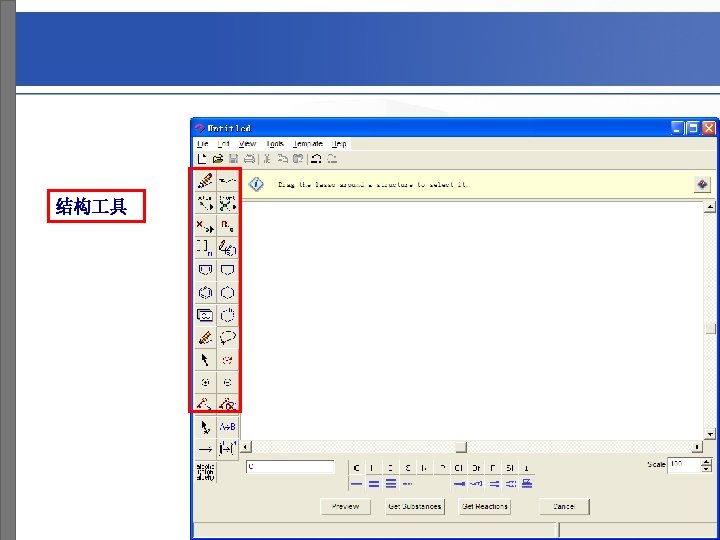Select the repeating group brackets tool
This screenshot has width=720, height=540.
[x=205, y=248]
